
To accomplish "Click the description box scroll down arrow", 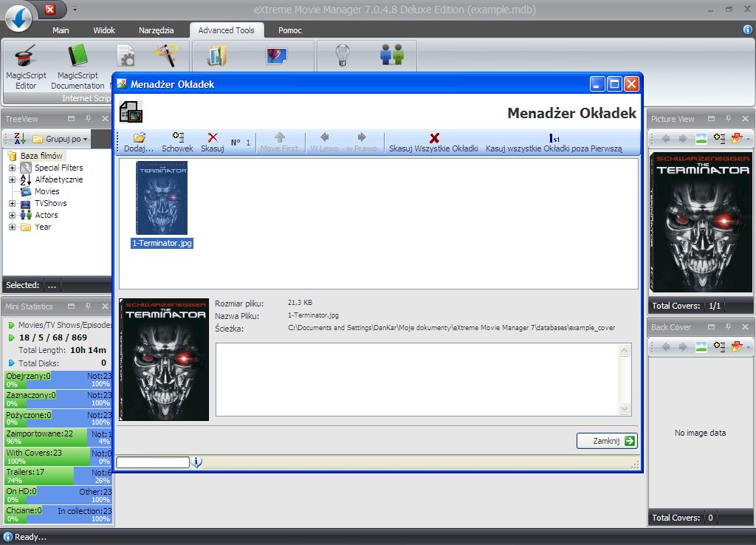I will pos(625,408).
